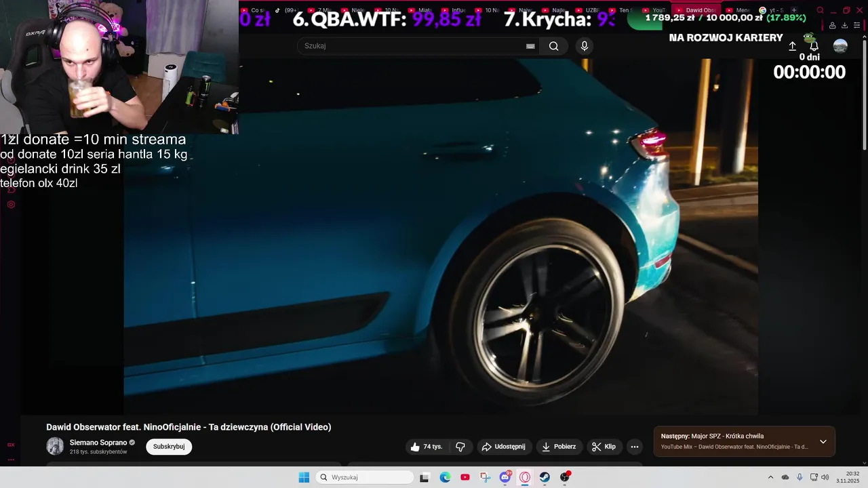Open a new browser tab with plus
This screenshot has width=868, height=488.
tap(794, 10)
